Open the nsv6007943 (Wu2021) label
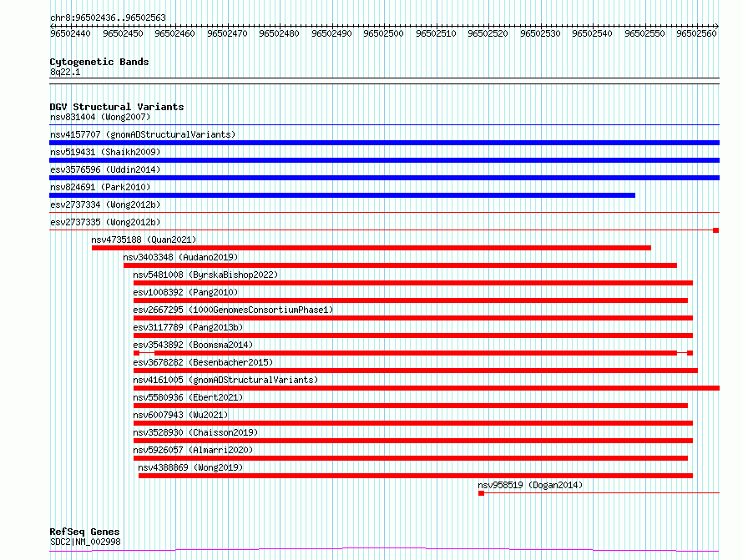Viewport: 743px width, 560px height. (180, 415)
